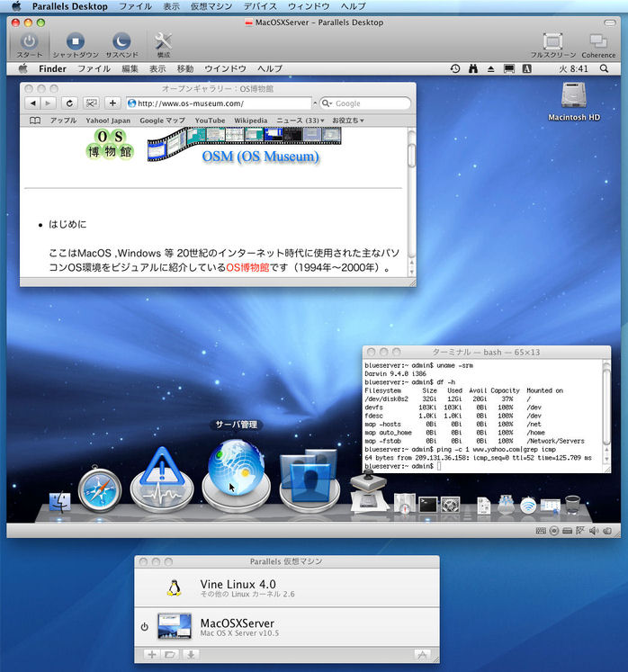Click the sound speaker icon in Parallels status bar
Screen dimensions: 628x672
594,531
